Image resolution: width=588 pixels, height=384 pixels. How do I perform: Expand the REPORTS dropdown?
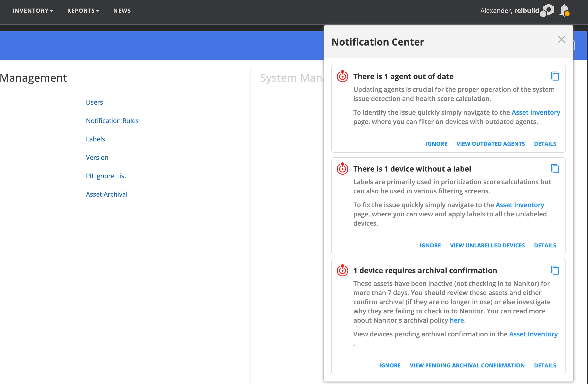coord(83,10)
